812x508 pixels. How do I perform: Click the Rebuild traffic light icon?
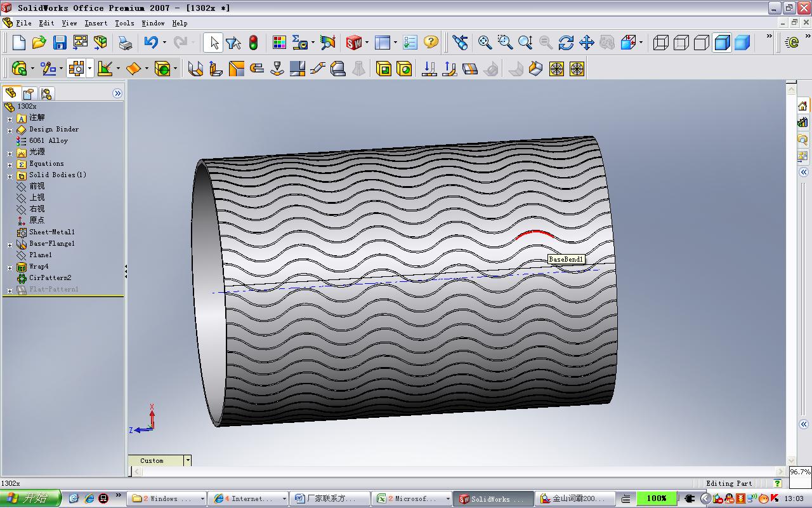[x=253, y=43]
